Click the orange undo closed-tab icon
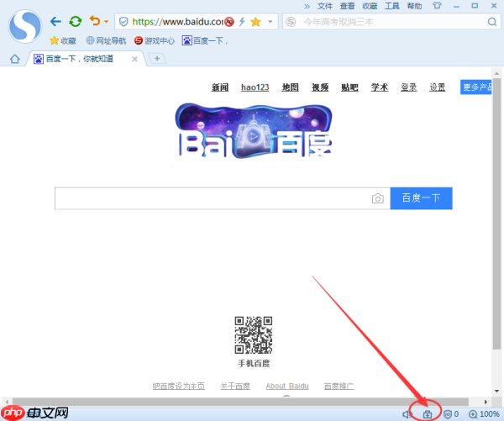Screen dimensions: 504x421 click(x=94, y=21)
